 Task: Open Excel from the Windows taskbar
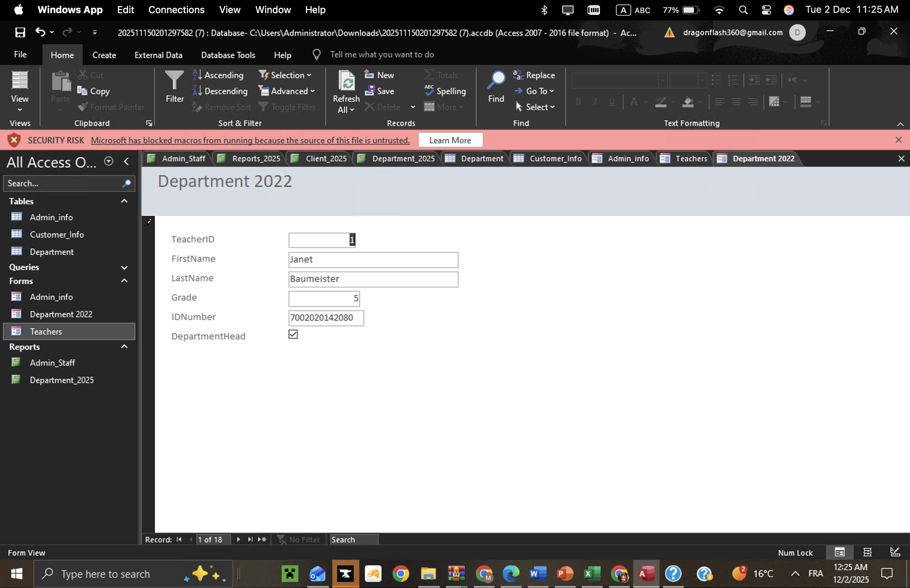[x=592, y=573]
